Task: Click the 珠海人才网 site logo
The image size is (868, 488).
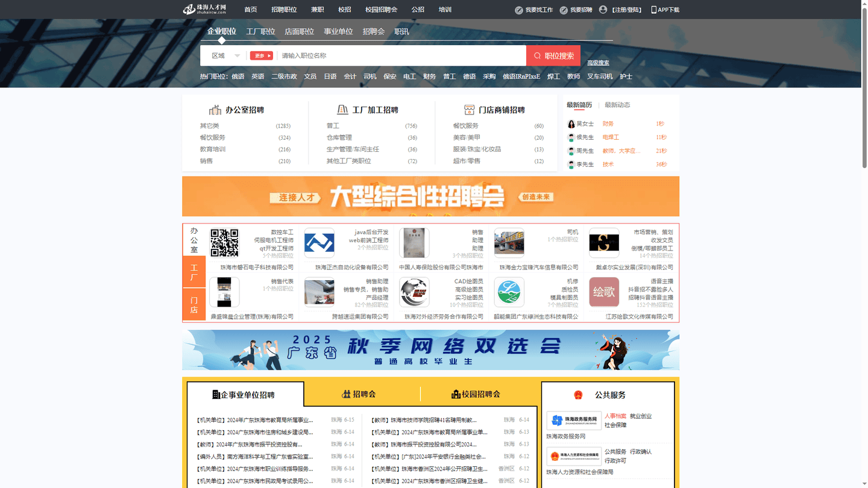Action: pos(205,9)
